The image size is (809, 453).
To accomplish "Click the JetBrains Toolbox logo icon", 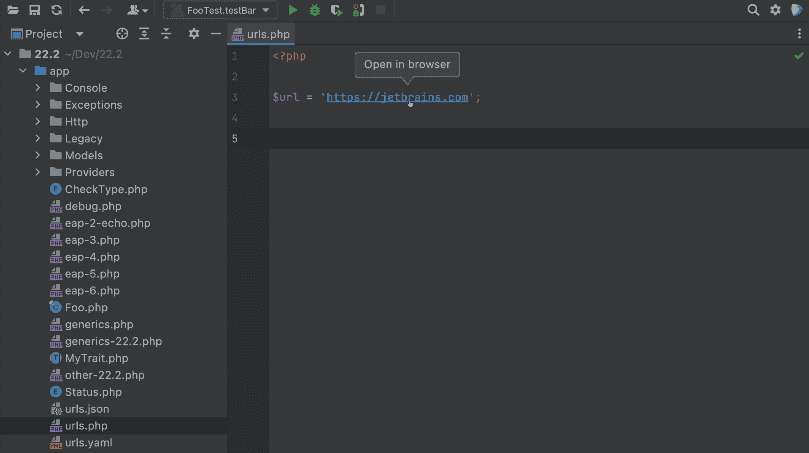I will [797, 10].
